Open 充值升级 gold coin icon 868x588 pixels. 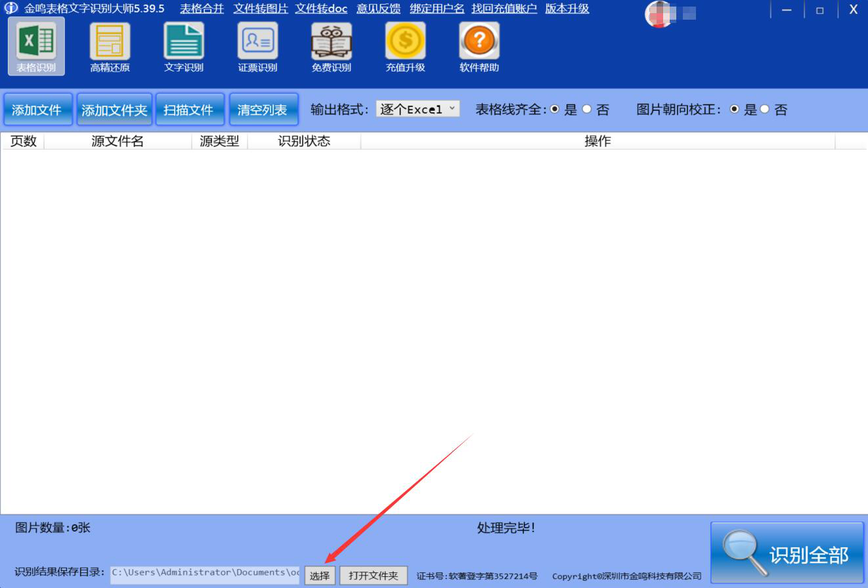click(405, 47)
